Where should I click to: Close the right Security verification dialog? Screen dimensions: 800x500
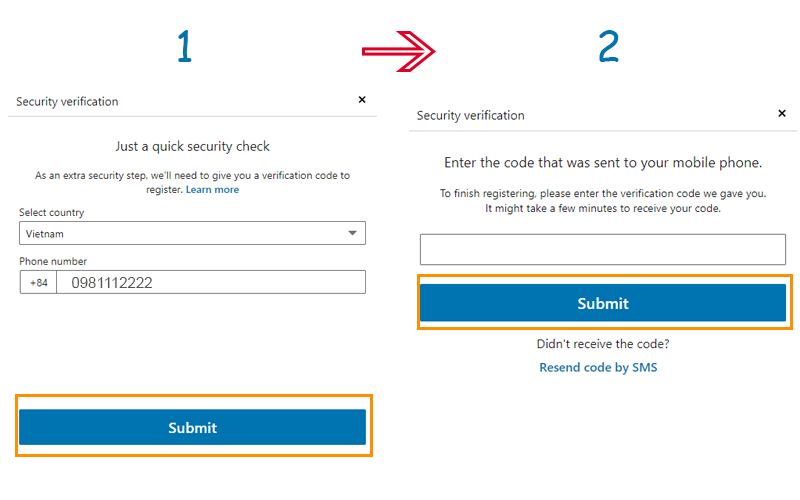click(782, 114)
